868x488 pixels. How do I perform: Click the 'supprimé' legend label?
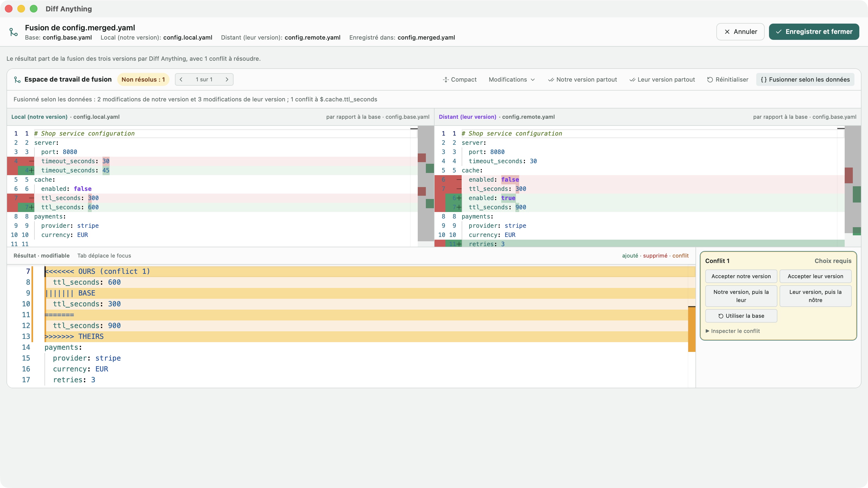tap(655, 256)
